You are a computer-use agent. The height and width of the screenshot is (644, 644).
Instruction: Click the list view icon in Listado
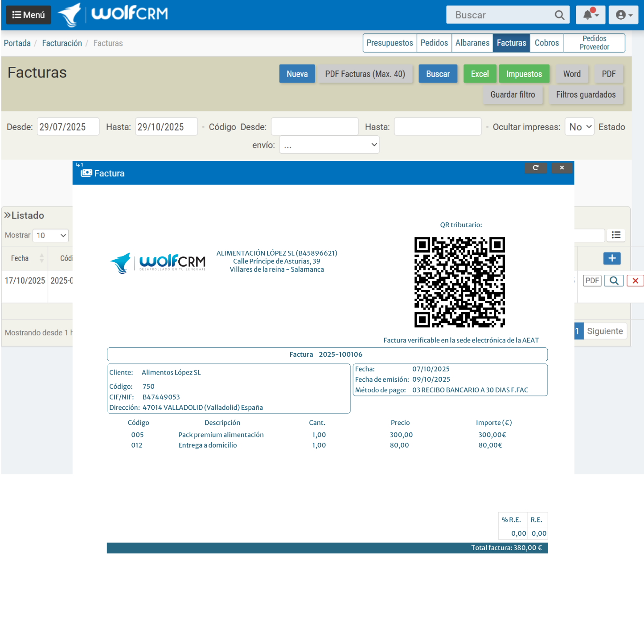click(616, 235)
